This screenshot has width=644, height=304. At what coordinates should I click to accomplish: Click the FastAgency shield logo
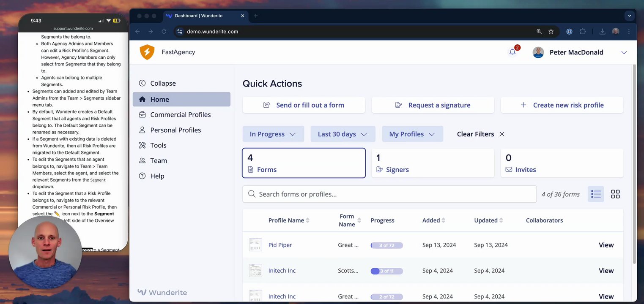tap(147, 52)
